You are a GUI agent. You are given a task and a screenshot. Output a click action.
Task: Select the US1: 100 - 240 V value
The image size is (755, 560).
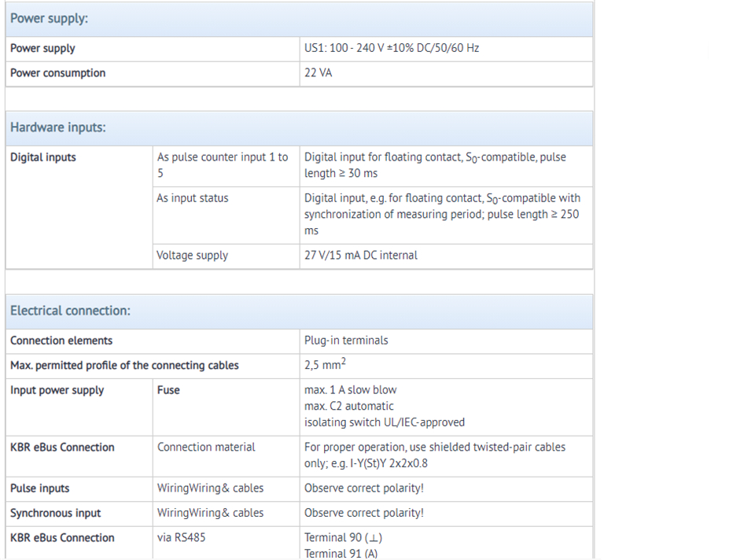coord(392,48)
